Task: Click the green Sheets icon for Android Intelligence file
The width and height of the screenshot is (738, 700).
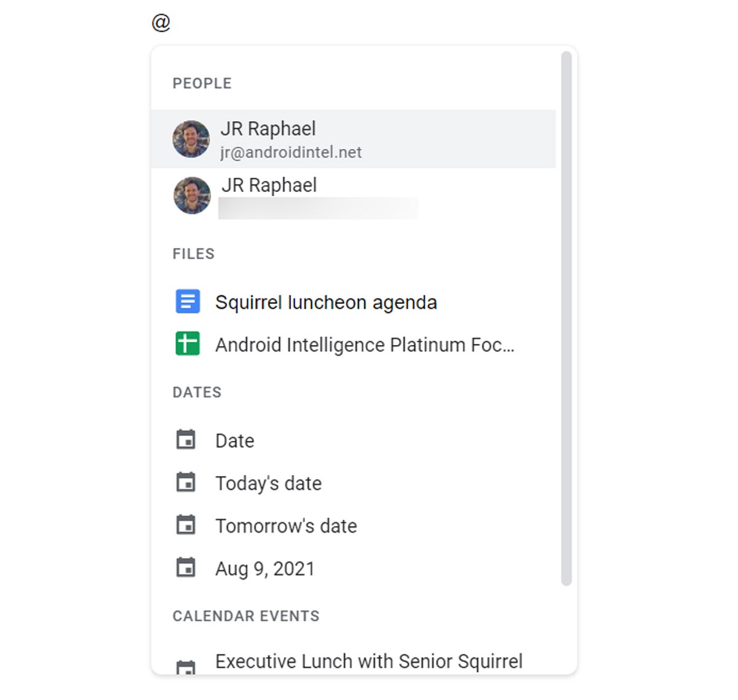Action: click(188, 343)
